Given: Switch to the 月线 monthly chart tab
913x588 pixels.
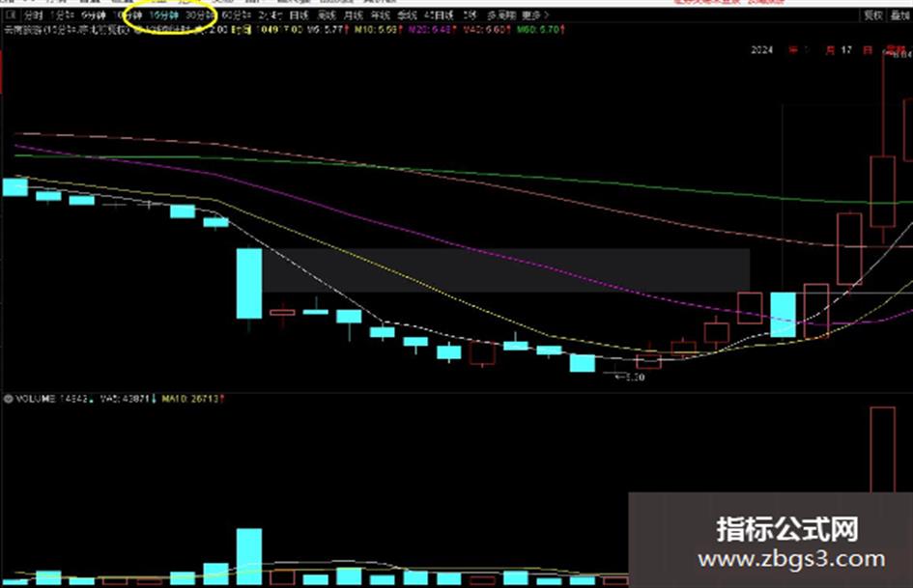Looking at the screenshot, I should tap(354, 15).
